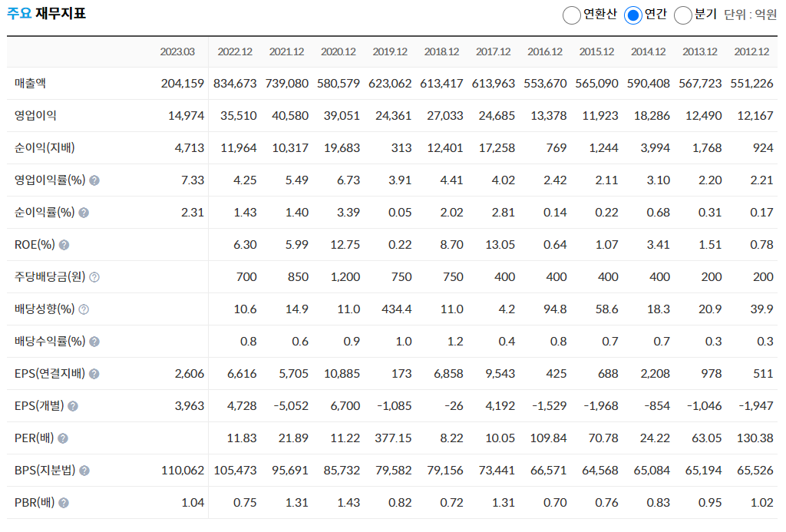Click ROE value 12.75
The width and height of the screenshot is (786, 532).
coord(345,245)
